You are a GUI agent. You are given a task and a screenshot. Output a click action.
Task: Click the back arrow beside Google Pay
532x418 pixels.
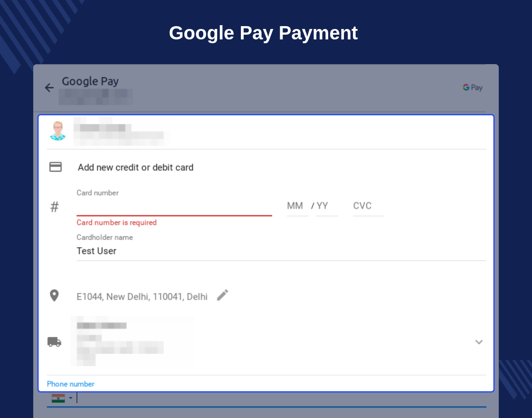[49, 88]
